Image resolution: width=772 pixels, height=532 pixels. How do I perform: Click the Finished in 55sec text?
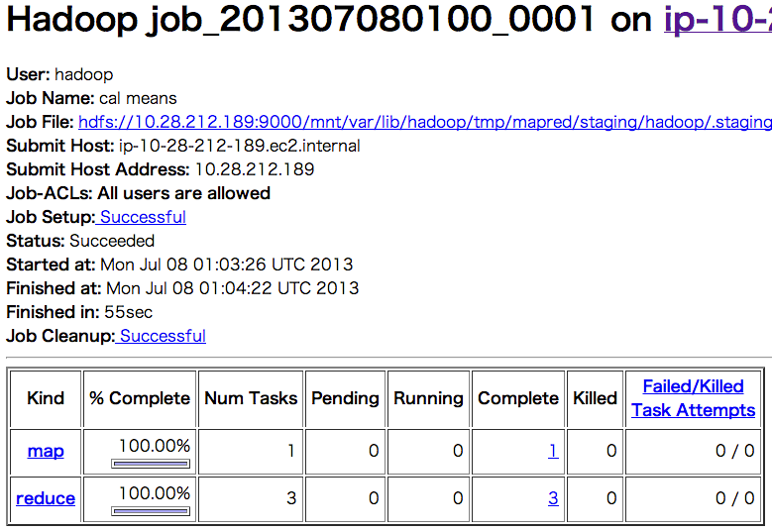(128, 312)
